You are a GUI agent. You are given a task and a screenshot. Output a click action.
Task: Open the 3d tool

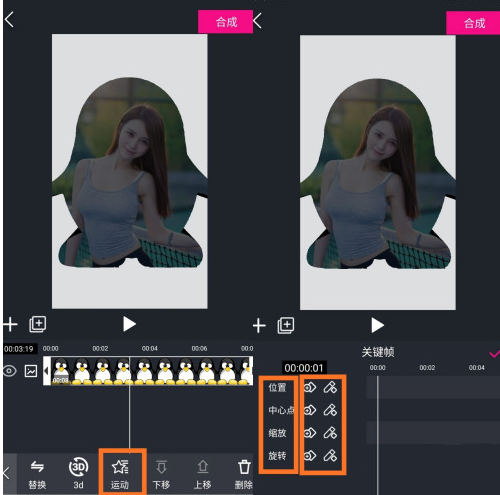pyautogui.click(x=78, y=473)
